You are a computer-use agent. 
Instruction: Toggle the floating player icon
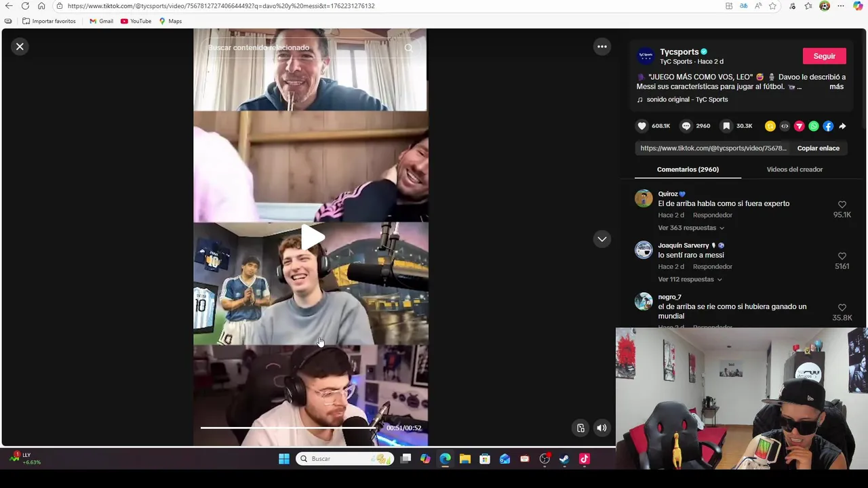point(580,428)
